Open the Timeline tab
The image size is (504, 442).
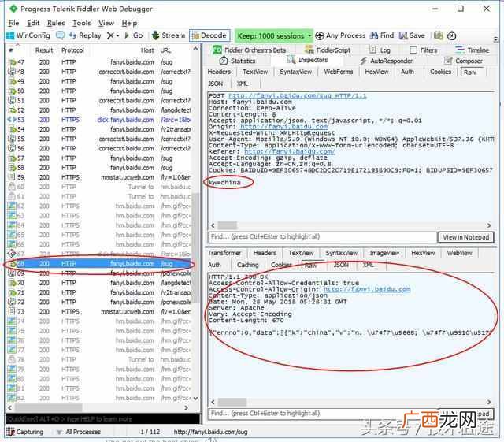(x=472, y=50)
